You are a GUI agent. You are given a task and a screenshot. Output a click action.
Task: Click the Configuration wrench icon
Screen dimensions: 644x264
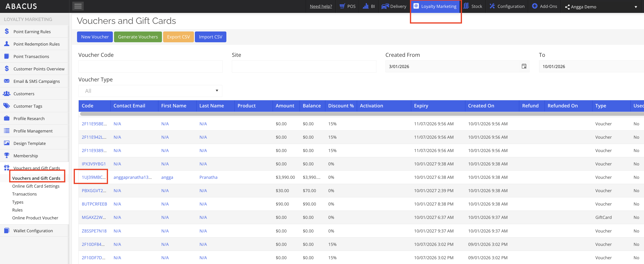[492, 6]
